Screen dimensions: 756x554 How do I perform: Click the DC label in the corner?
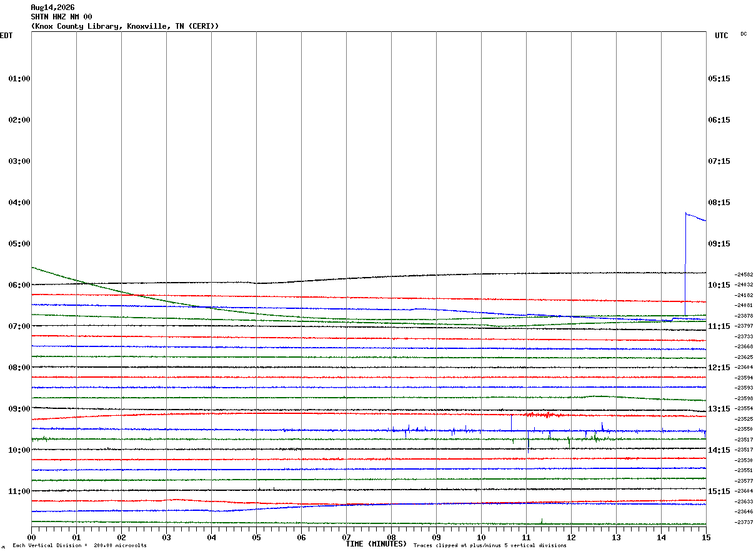[x=744, y=34]
